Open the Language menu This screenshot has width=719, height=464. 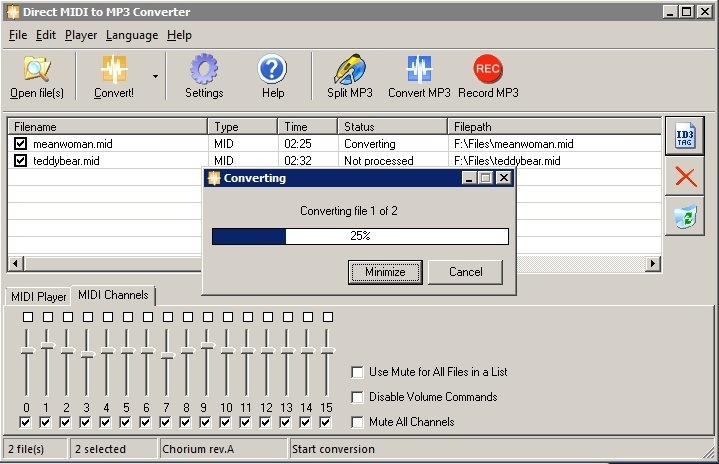point(131,35)
